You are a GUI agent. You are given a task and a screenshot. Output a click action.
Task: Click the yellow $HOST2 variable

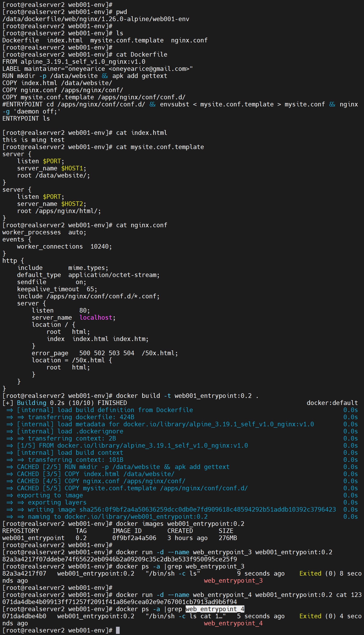pos(72,204)
